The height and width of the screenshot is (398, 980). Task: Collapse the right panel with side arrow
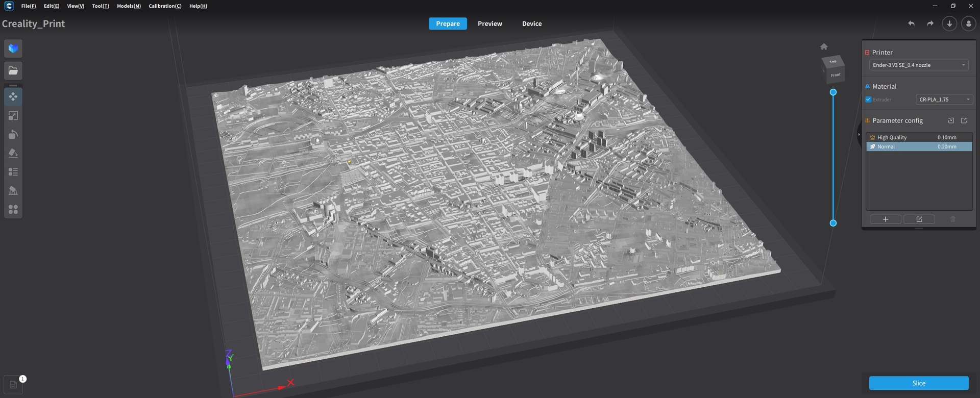859,135
